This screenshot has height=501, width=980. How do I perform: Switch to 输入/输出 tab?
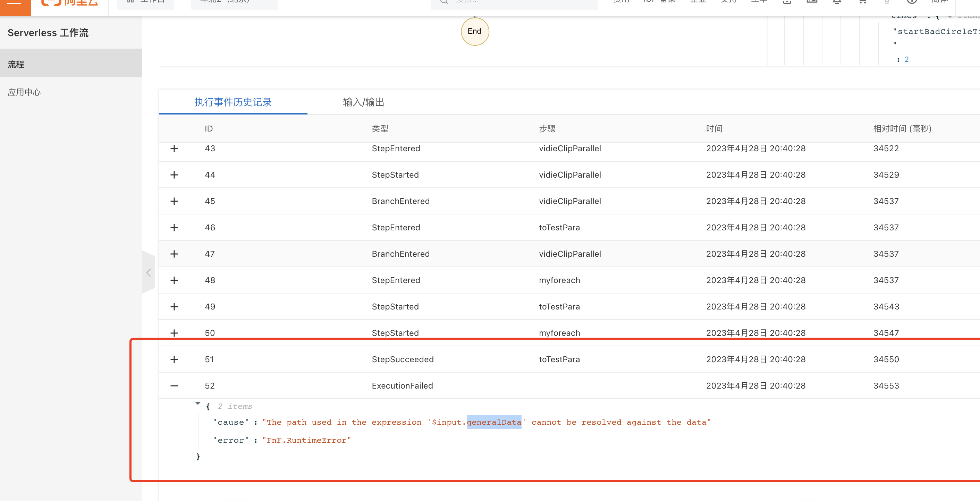(x=363, y=102)
